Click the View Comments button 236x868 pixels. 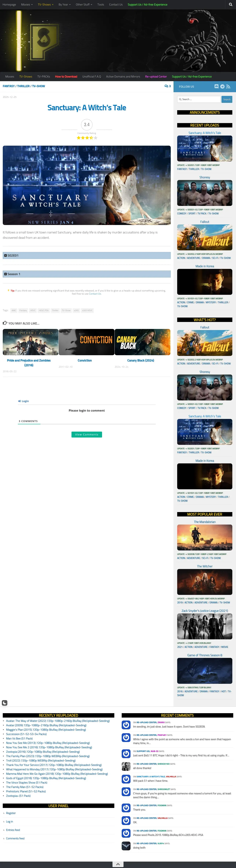click(x=87, y=435)
